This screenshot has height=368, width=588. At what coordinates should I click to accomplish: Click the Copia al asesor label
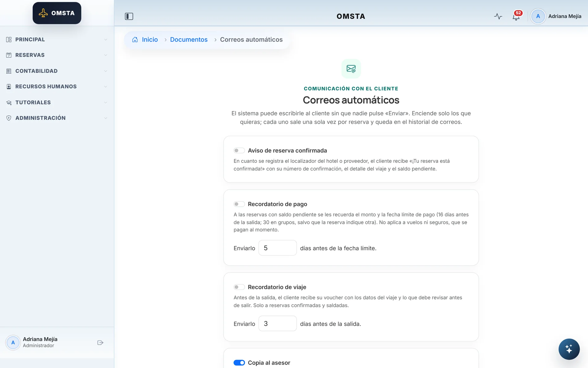click(x=269, y=363)
